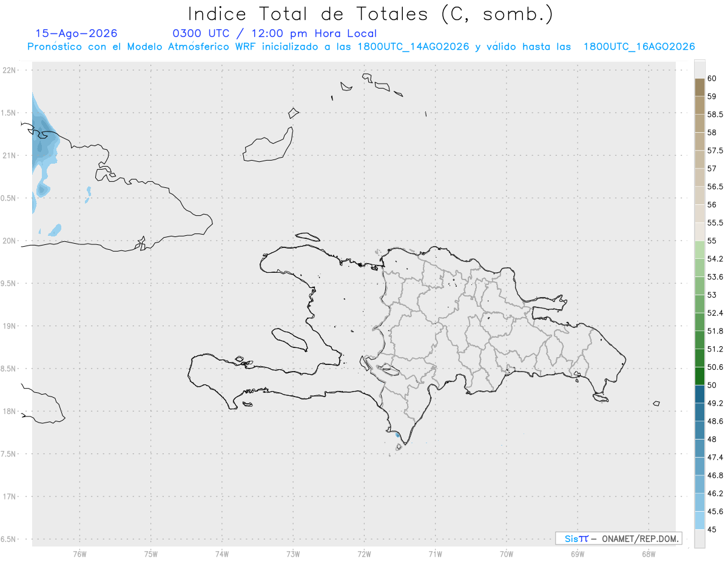Click the latitude label '20N'
Screen dimensions: 728x562
tap(10, 241)
